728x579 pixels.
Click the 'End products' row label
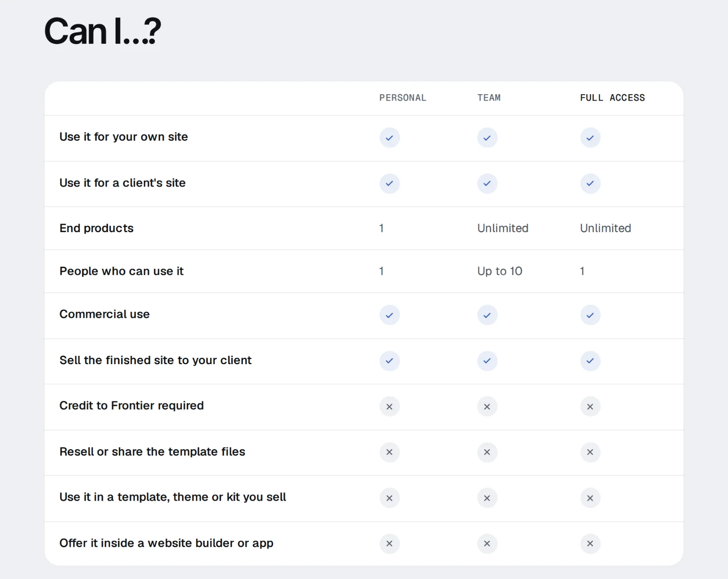click(x=96, y=228)
